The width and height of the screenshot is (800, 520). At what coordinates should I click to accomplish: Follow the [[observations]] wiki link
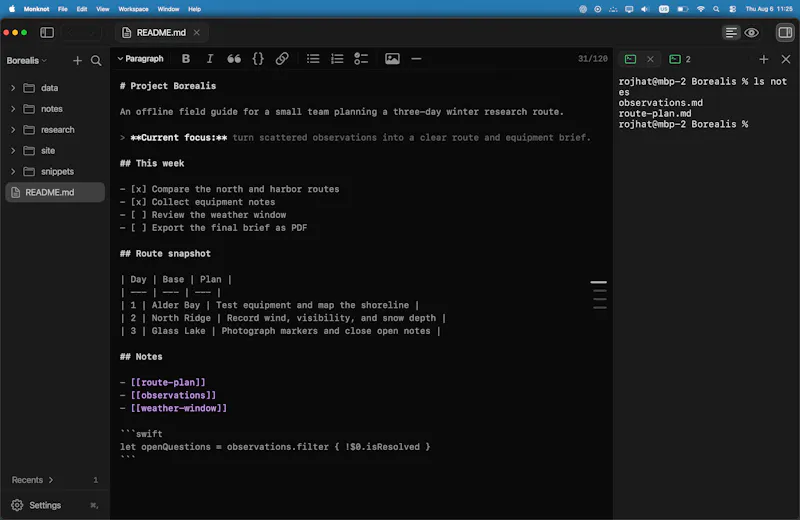pos(173,395)
